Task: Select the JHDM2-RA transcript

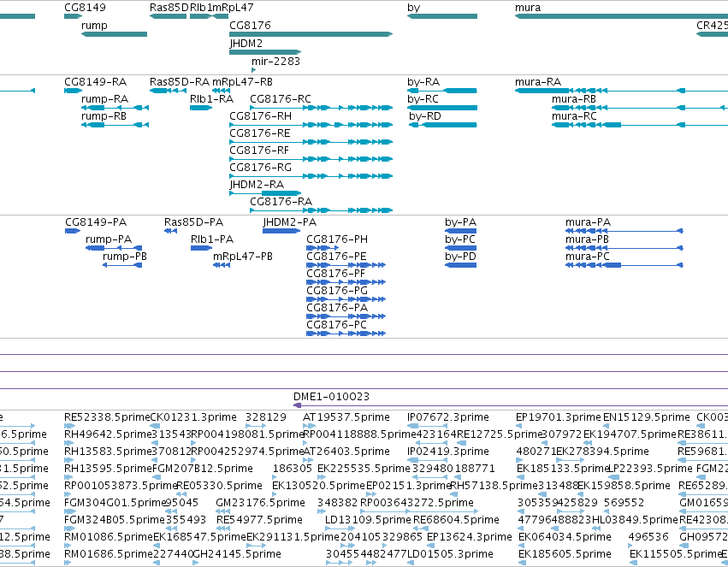Action: (x=265, y=193)
